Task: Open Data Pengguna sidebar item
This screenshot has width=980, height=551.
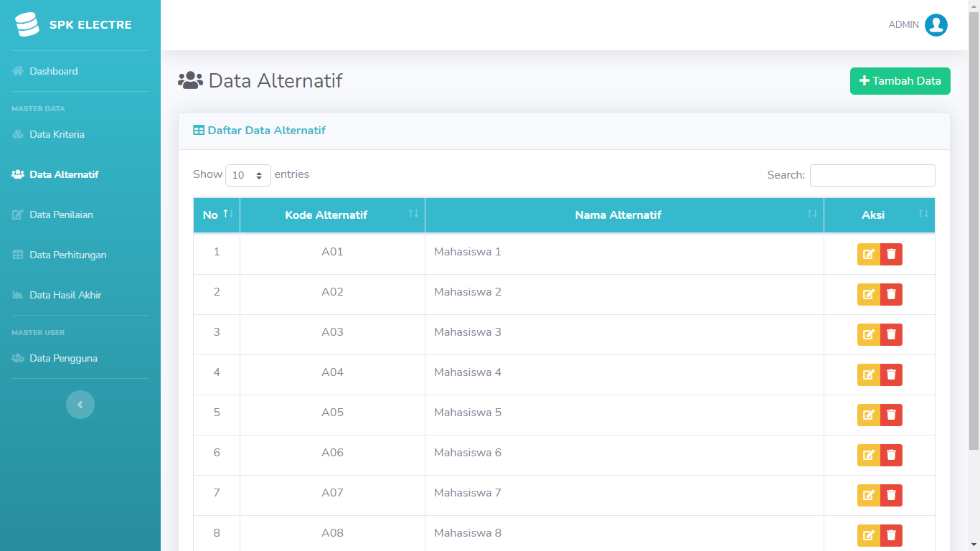Action: coord(80,358)
